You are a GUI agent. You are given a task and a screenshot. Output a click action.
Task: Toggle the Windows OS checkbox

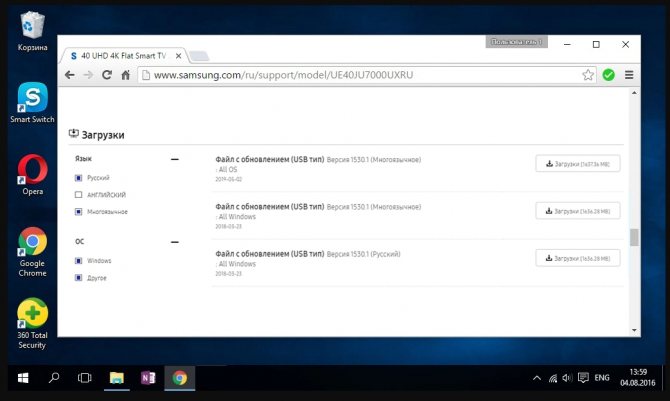pos(79,261)
